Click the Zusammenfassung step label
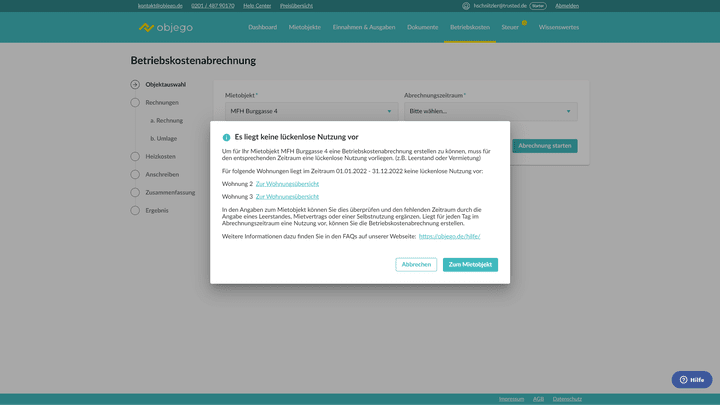This screenshot has height=405, width=720. (170, 192)
